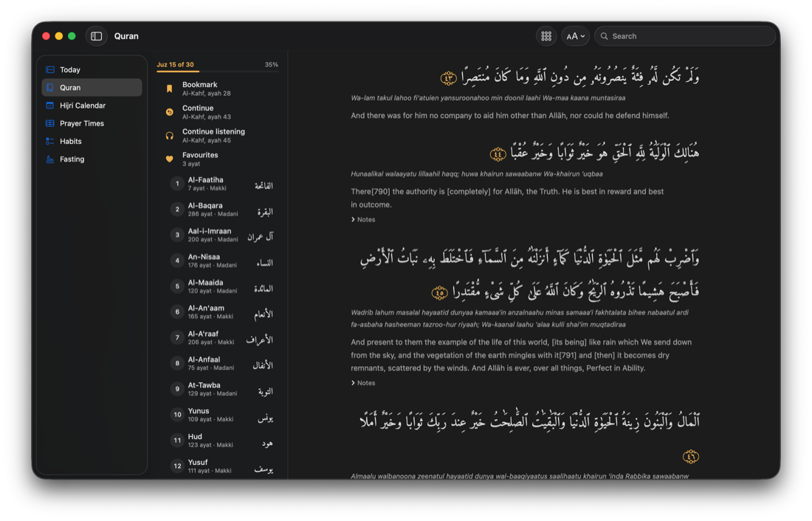Click the orange Bookmark icon
The image size is (812, 521).
click(x=169, y=89)
